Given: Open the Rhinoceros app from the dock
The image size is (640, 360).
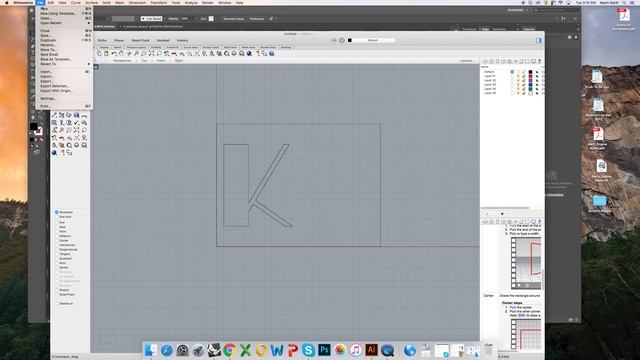Looking at the screenshot, I should coord(213,350).
